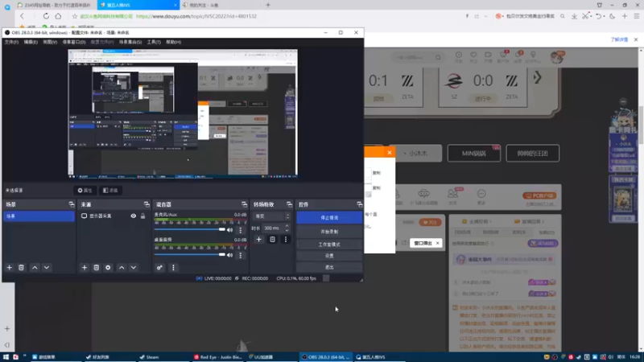
Task: Open source properties via the gear icon in the Sources panel
Action: coord(108,268)
